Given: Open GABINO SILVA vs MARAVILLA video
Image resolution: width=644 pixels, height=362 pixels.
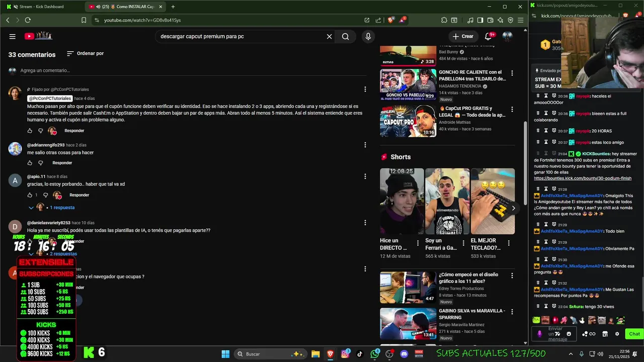Looking at the screenshot, I should (408, 324).
